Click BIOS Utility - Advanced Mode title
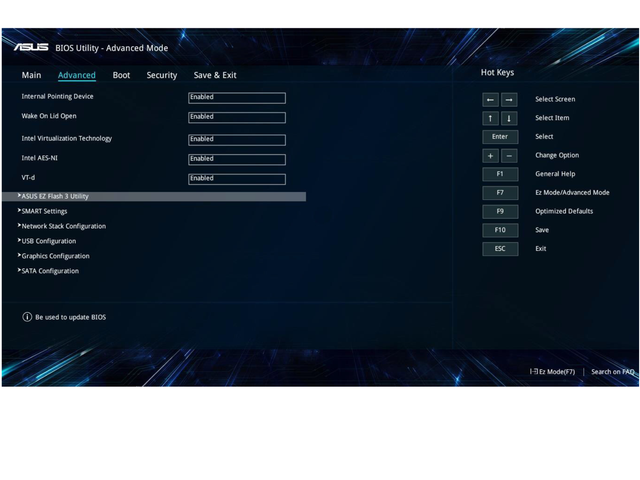The image size is (640, 480). pos(112,48)
